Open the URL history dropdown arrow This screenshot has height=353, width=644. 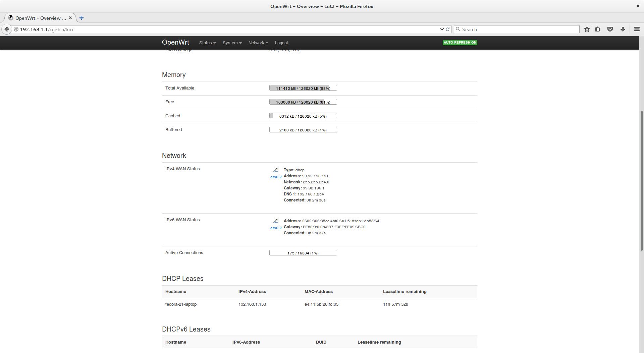click(x=442, y=29)
